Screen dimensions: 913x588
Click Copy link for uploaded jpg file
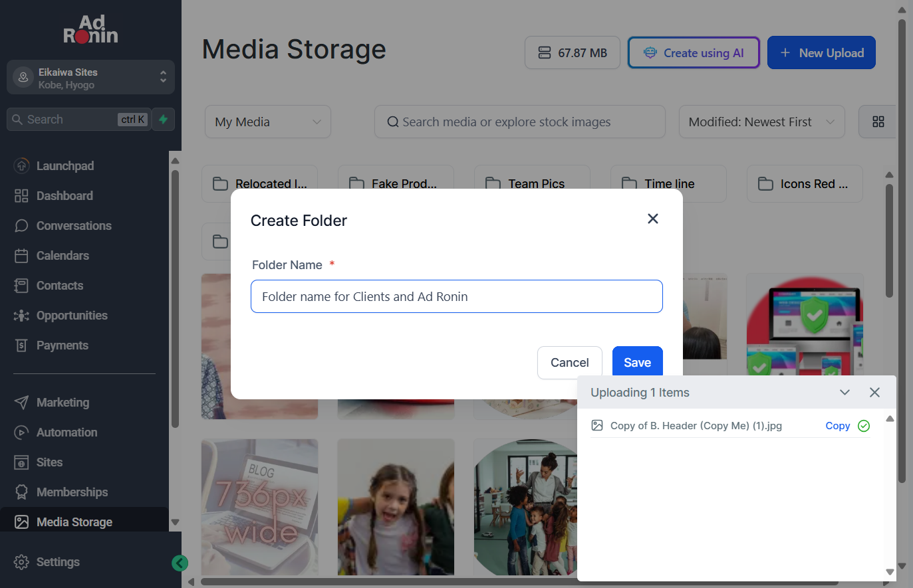click(838, 426)
